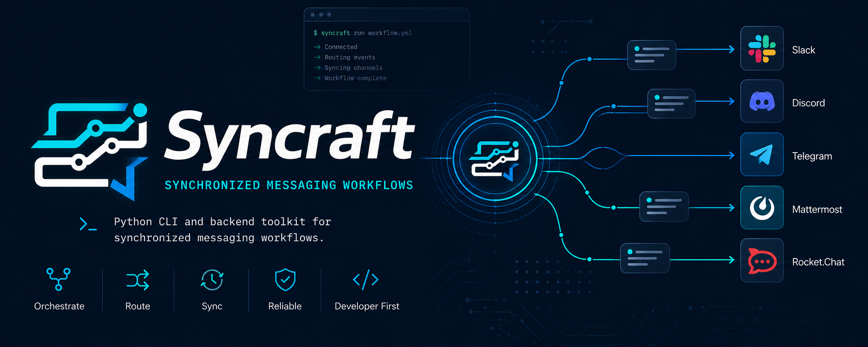Click the Mattermost label text
The width and height of the screenshot is (868, 347).
point(817,209)
